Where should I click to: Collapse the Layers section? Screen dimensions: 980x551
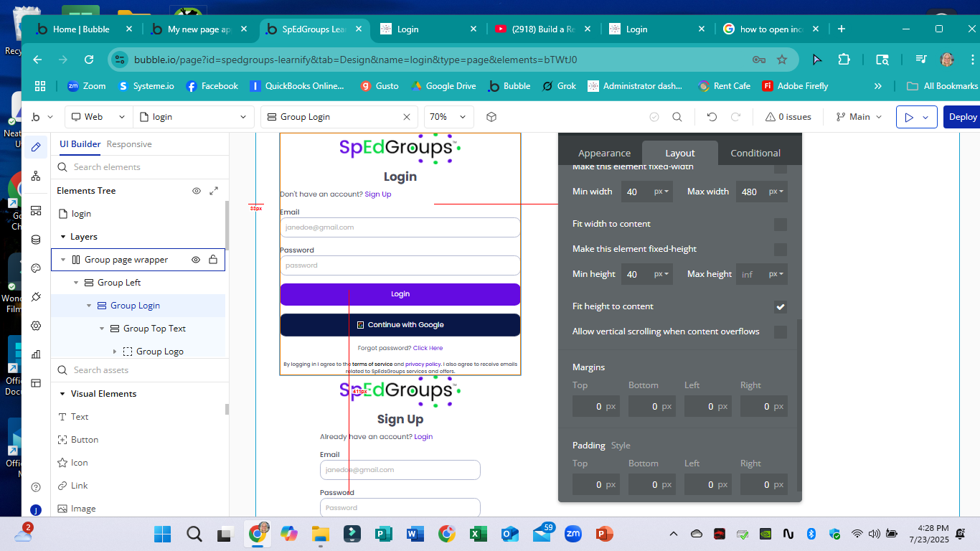pyautogui.click(x=62, y=237)
